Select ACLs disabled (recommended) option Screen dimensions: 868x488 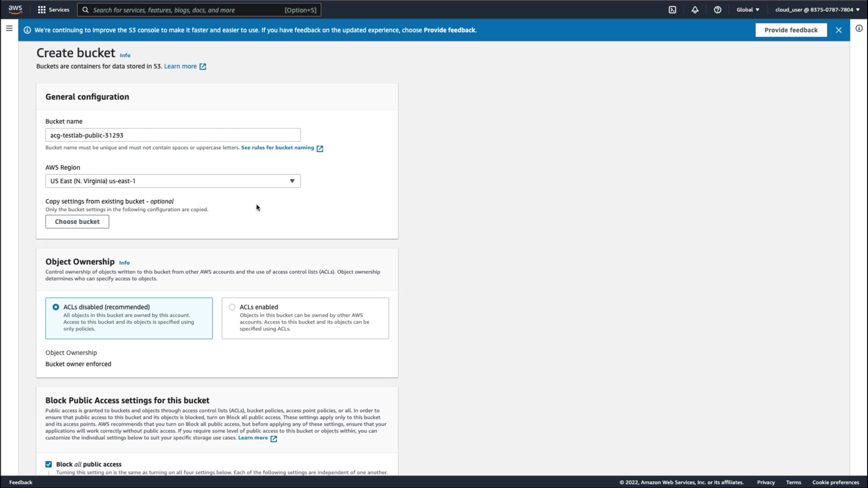click(56, 307)
